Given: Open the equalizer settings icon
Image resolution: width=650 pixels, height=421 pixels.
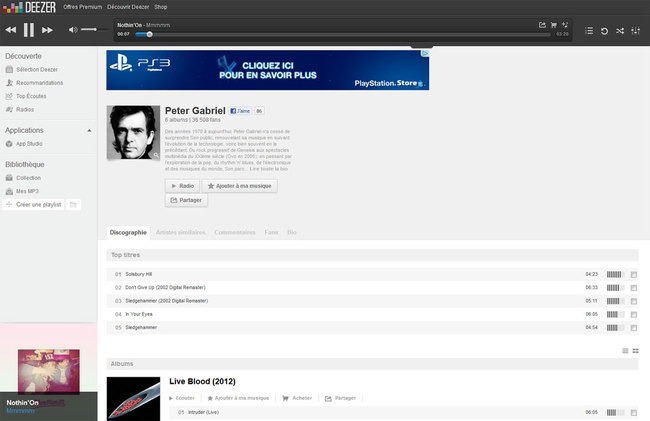Looking at the screenshot, I should point(635,31).
